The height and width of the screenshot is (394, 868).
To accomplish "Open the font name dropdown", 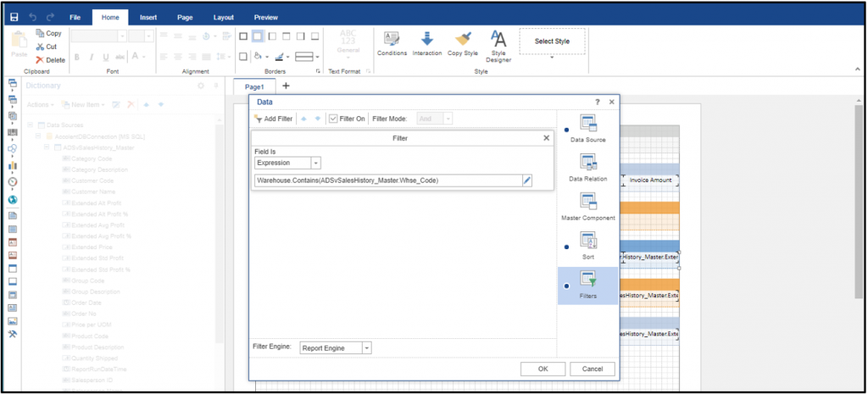I will [122, 36].
